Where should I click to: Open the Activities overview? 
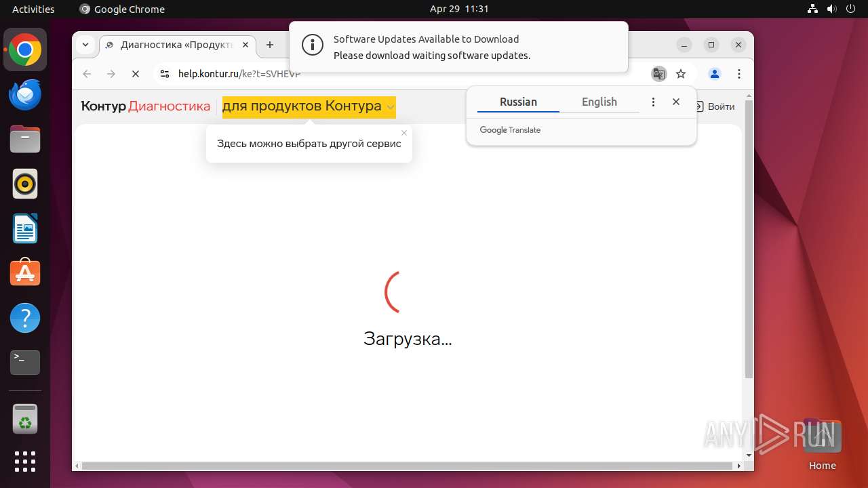tap(33, 9)
